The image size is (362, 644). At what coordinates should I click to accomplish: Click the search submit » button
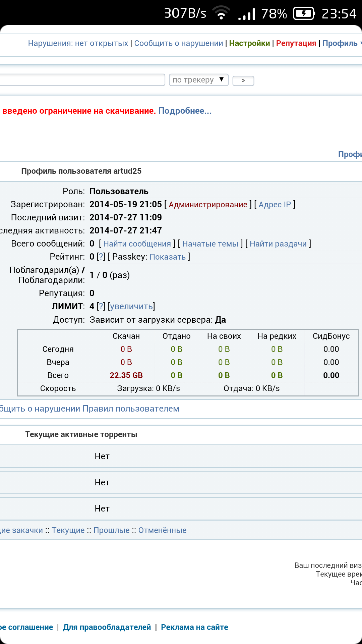243,80
